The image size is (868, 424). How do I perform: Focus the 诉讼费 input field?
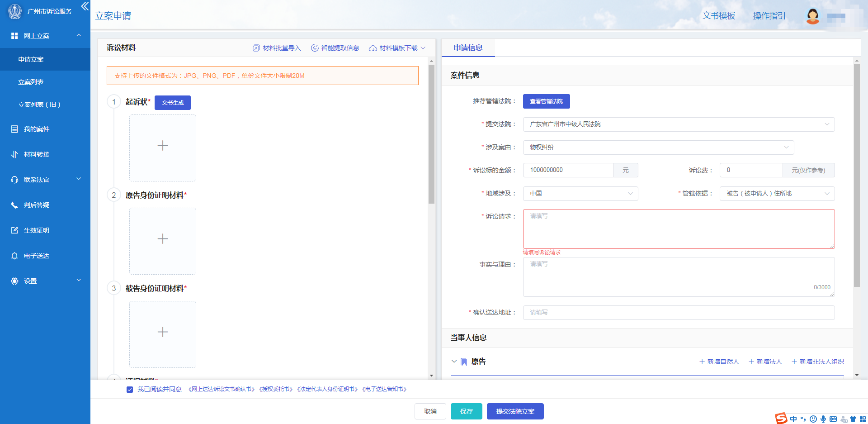(x=751, y=170)
